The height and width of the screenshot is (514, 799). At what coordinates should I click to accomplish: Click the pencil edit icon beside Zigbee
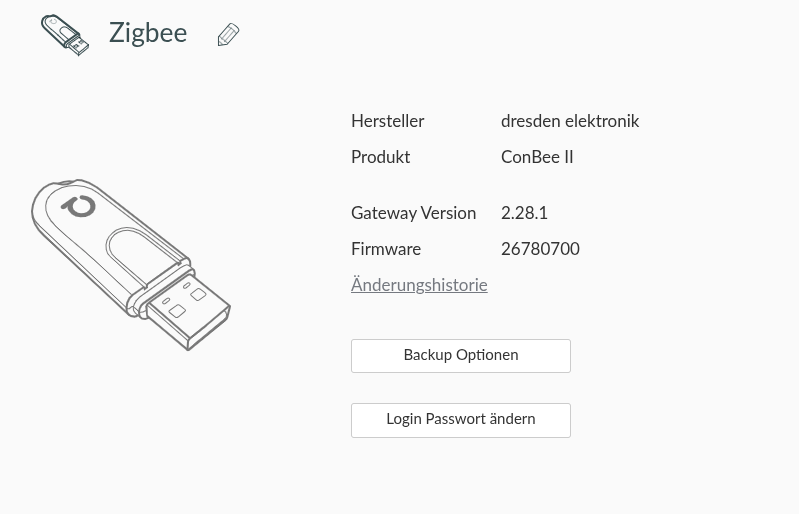228,34
